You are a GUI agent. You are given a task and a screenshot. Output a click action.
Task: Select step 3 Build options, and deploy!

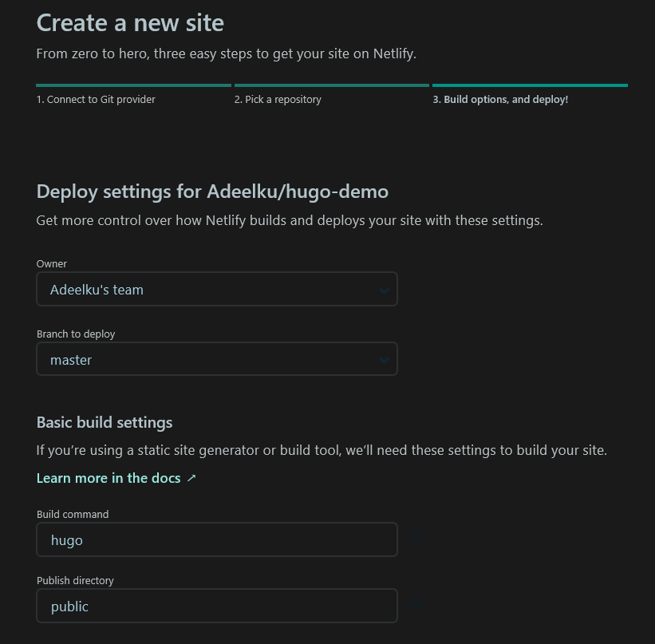[x=500, y=100]
